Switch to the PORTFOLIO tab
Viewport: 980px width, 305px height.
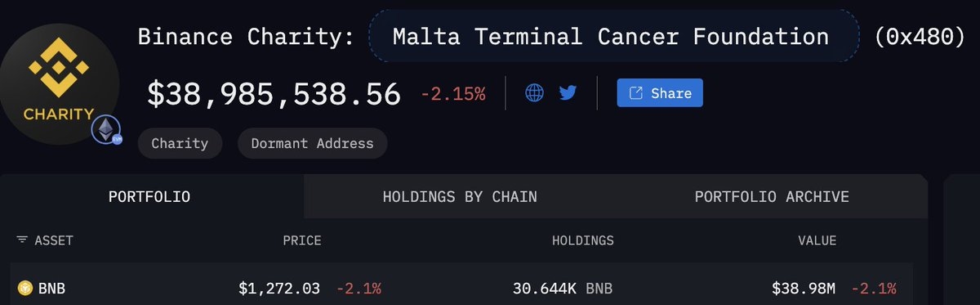(x=149, y=197)
